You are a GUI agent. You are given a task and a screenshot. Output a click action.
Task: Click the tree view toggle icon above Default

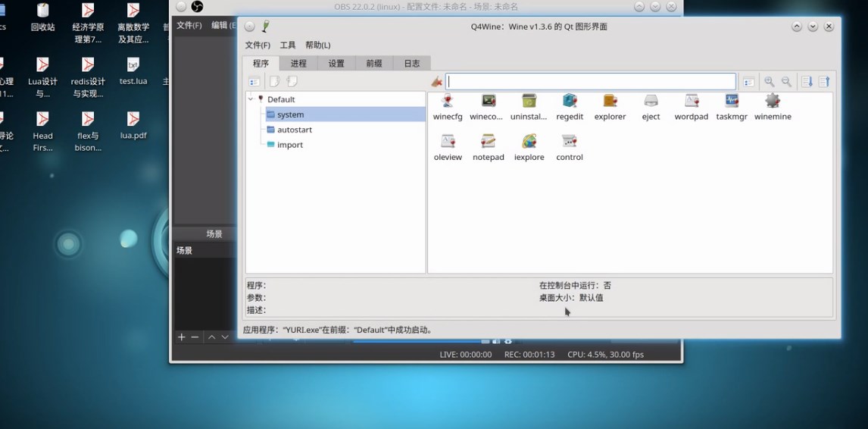pyautogui.click(x=254, y=82)
